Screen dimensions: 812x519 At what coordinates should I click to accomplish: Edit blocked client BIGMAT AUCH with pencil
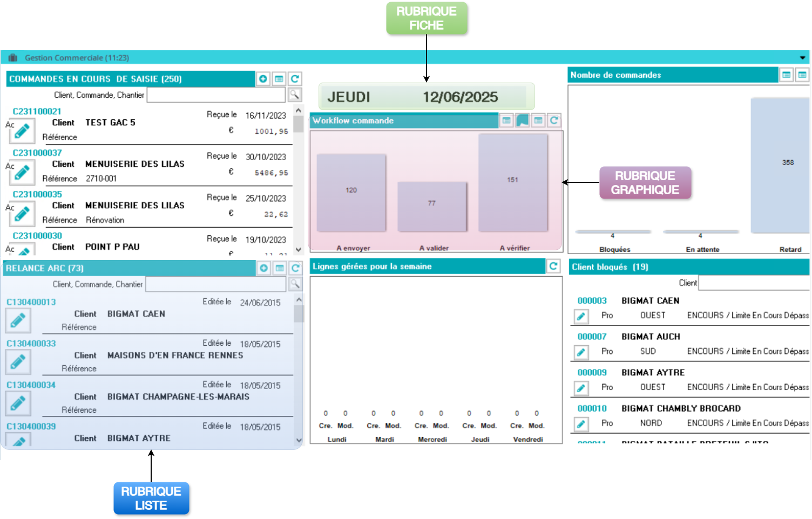point(581,352)
